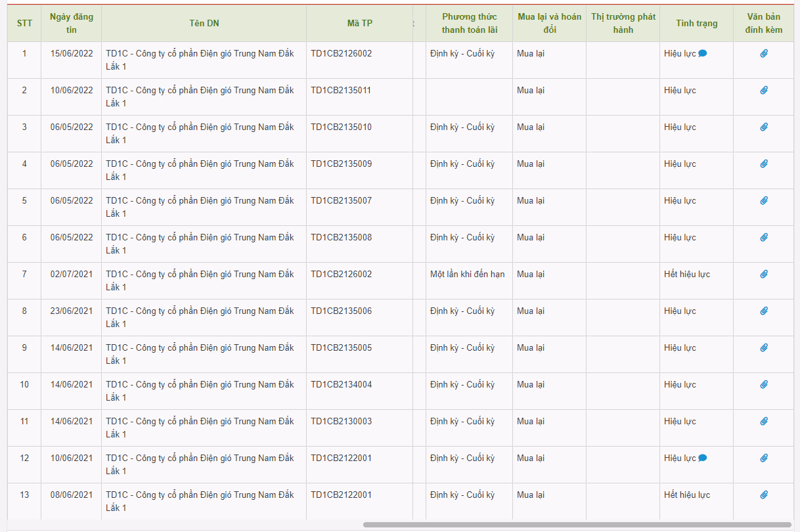Open the comment bubble in row 12
The image size is (800, 532).
click(703, 458)
